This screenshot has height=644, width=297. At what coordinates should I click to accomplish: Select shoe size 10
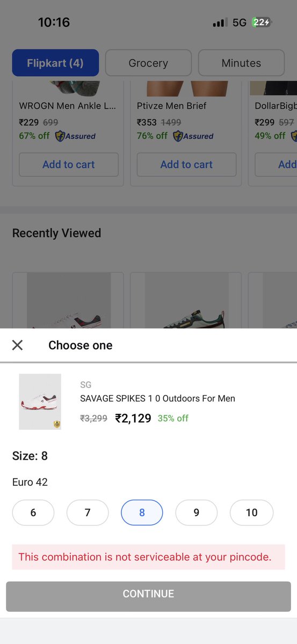pos(251,513)
